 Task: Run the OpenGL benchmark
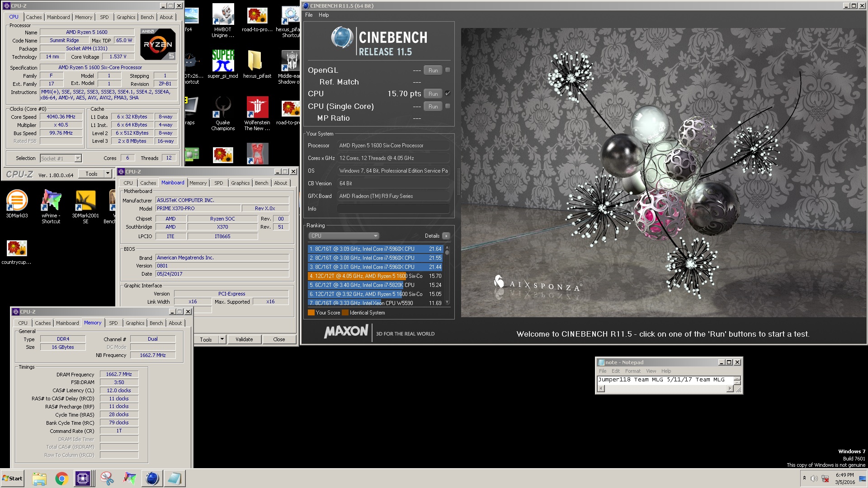point(433,70)
